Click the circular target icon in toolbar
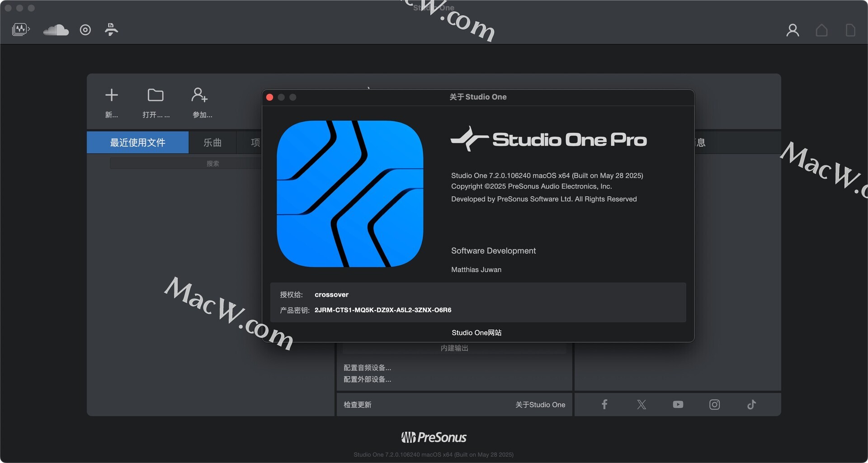 tap(85, 30)
